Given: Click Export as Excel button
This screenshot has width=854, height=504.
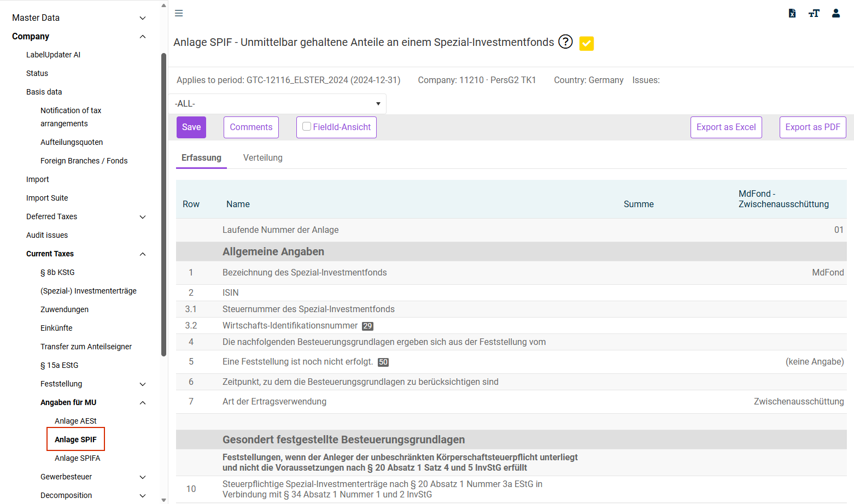Looking at the screenshot, I should [726, 127].
